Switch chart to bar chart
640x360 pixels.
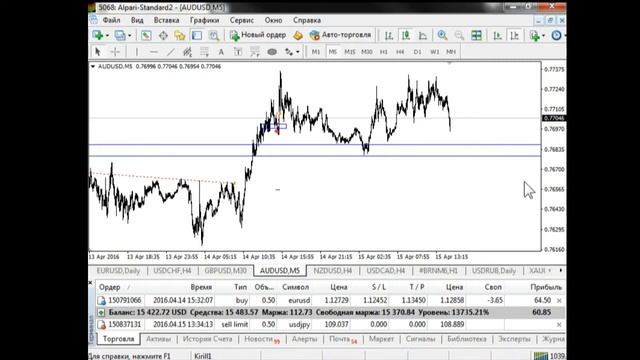(x=389, y=36)
